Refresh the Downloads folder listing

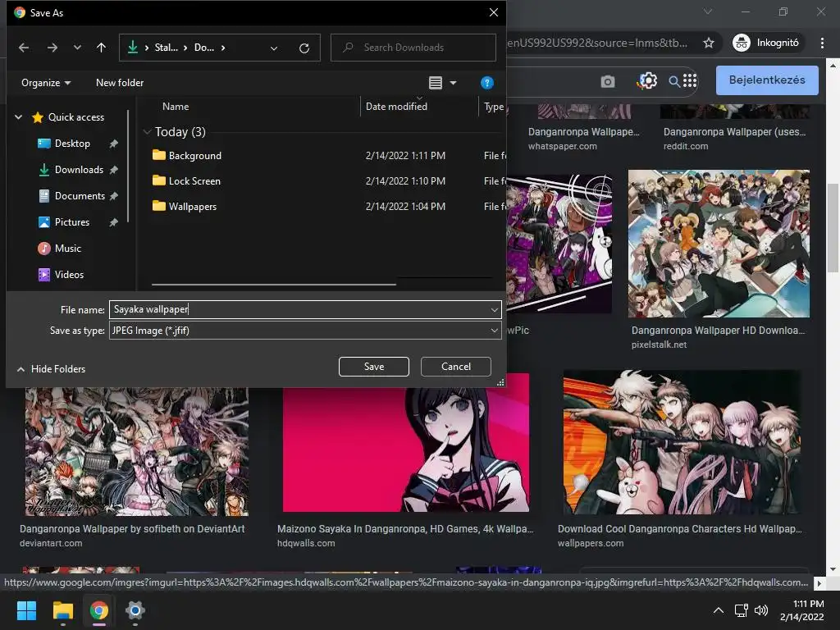304,48
